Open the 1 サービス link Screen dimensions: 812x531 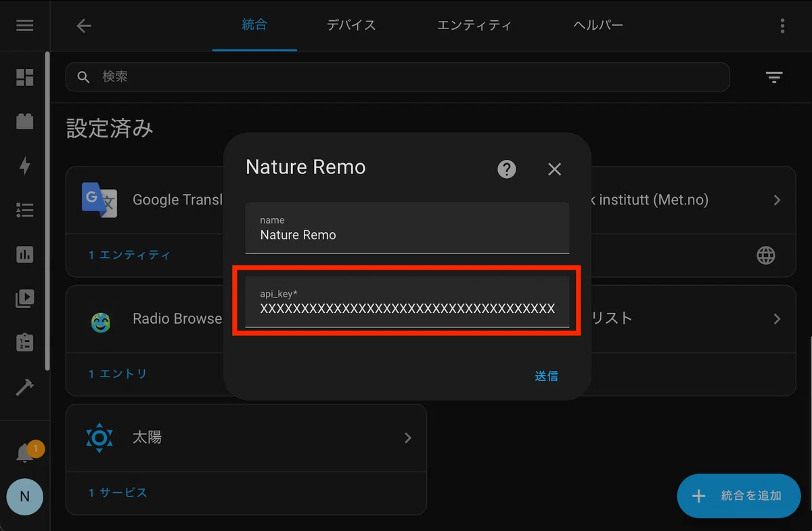click(x=118, y=492)
